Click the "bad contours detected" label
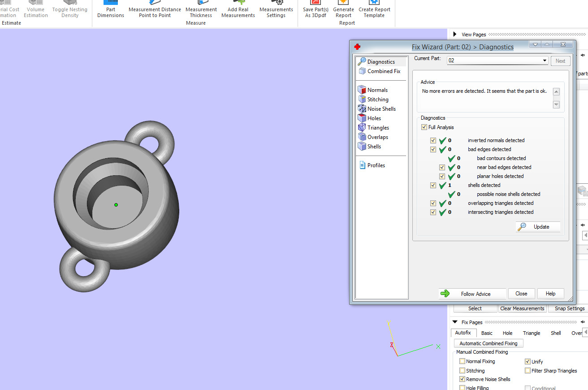Image resolution: width=588 pixels, height=390 pixels. [502, 158]
